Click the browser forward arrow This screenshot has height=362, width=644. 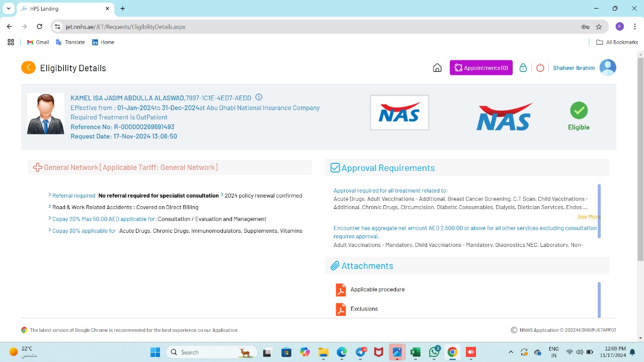(24, 27)
